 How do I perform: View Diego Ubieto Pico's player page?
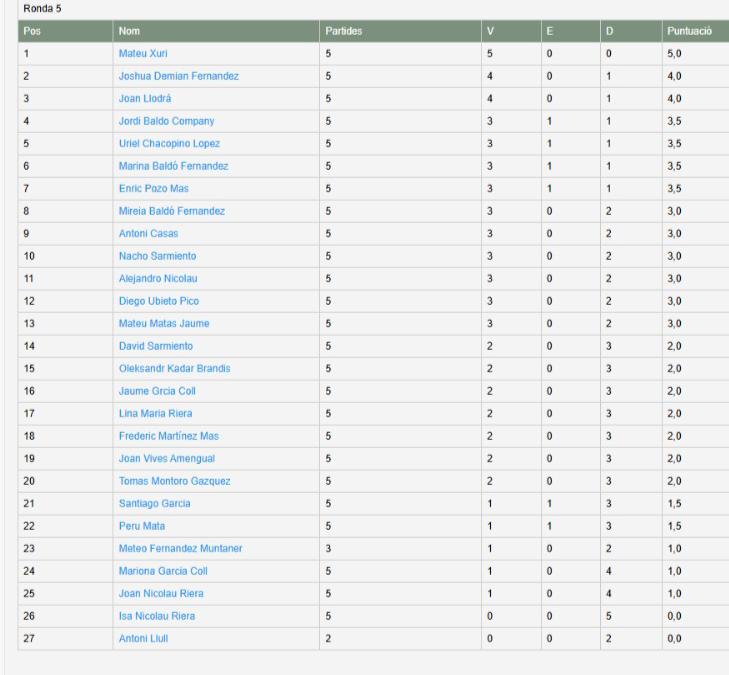pyautogui.click(x=158, y=301)
